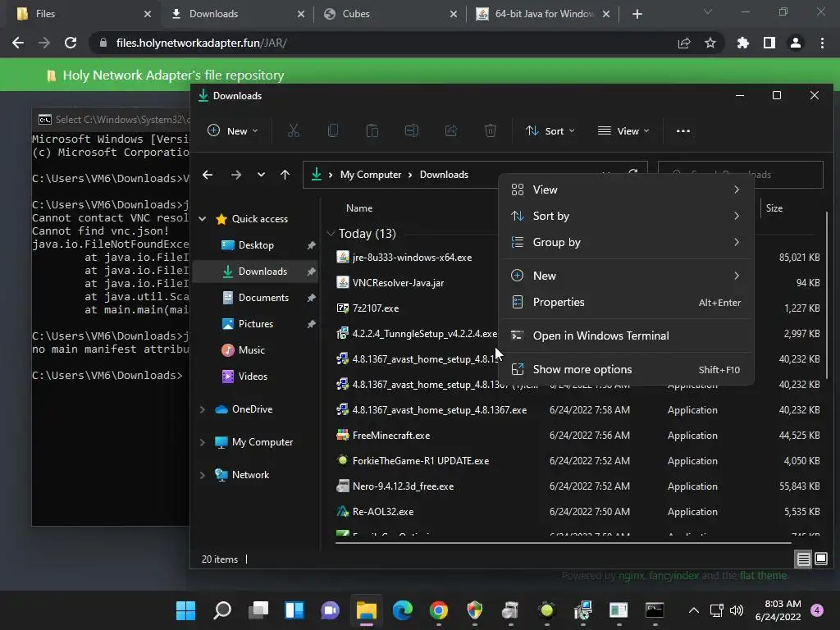Select the file 7z2107.exe
The width and height of the screenshot is (840, 630).
[x=375, y=308]
